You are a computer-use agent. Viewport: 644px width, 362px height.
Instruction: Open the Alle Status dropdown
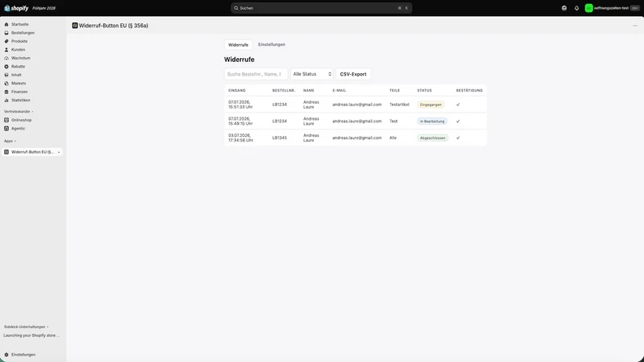click(312, 74)
